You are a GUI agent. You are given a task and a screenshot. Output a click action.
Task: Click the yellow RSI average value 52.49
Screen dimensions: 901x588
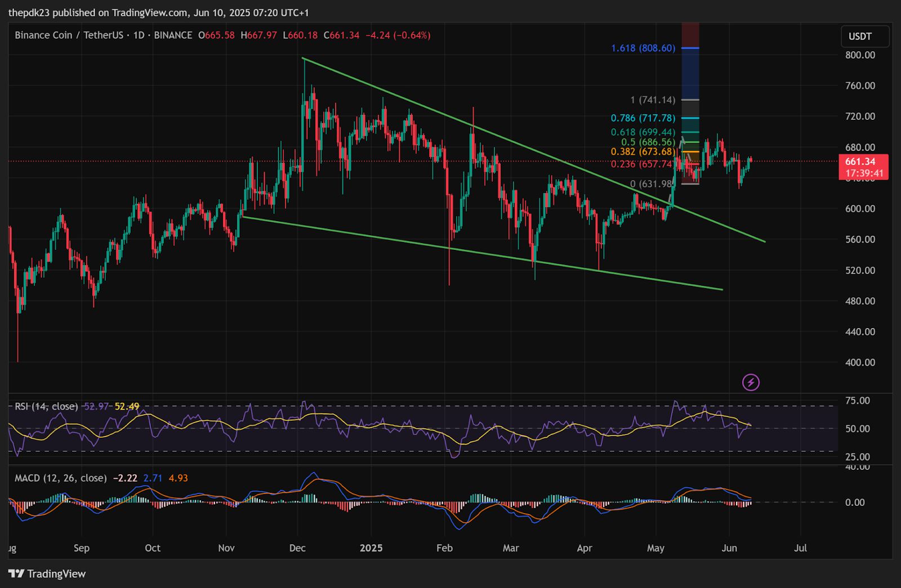point(127,406)
